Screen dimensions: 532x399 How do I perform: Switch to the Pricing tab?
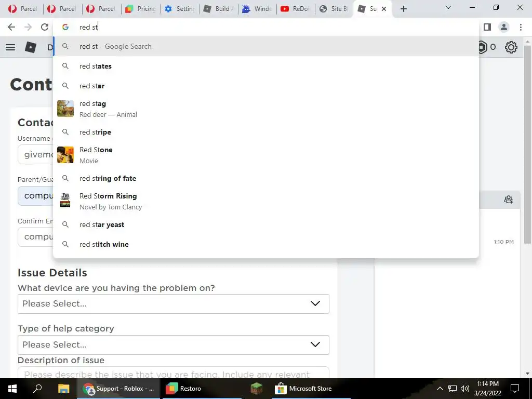[140, 9]
